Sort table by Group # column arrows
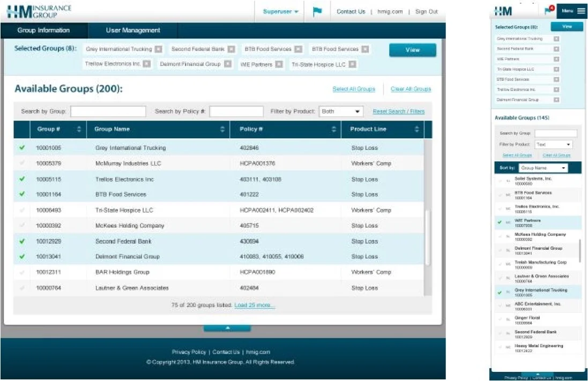Image resolution: width=588 pixels, height=381 pixels. (x=79, y=129)
